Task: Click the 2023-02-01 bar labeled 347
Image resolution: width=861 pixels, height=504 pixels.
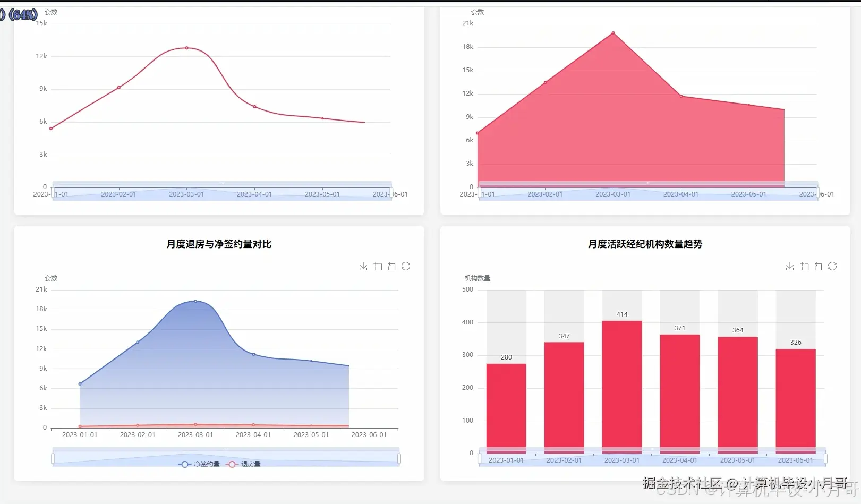Action: (564, 397)
